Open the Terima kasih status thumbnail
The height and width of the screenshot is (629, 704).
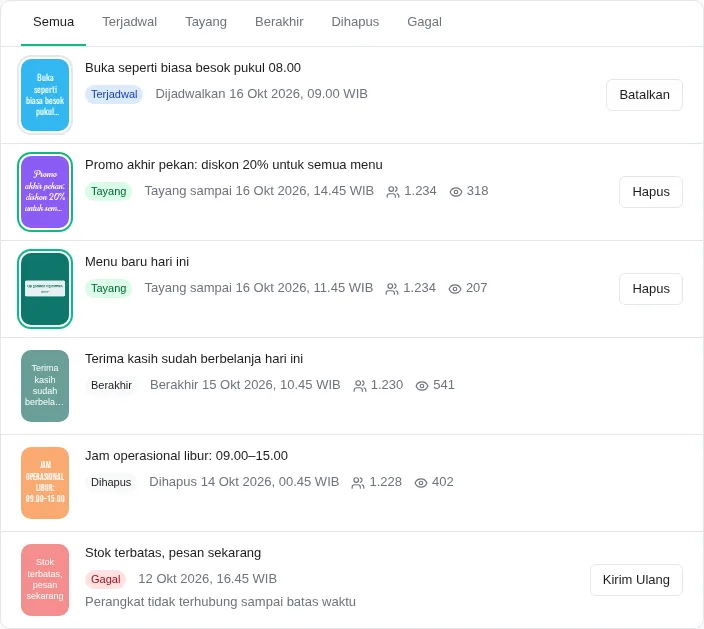[45, 386]
